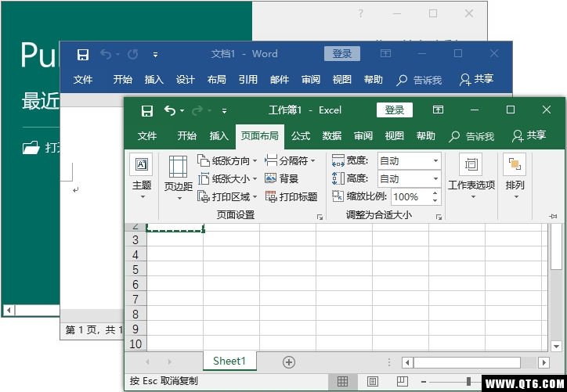Screen dimensions: 567x392
Task: Open the 主题 themes gallery
Action: pyautogui.click(x=142, y=177)
